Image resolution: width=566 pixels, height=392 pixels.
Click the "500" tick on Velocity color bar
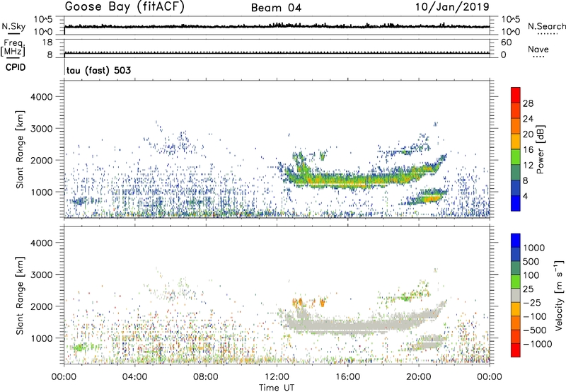[x=530, y=261]
